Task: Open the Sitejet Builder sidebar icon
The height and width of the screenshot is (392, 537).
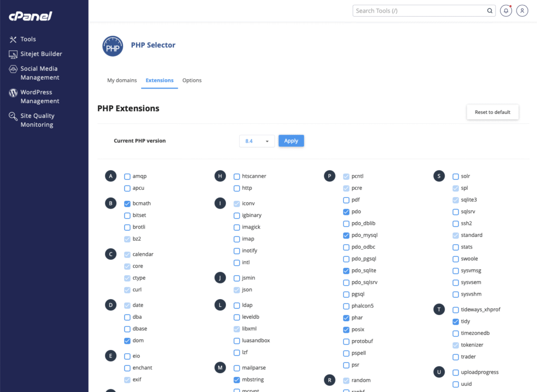Action: click(14, 54)
